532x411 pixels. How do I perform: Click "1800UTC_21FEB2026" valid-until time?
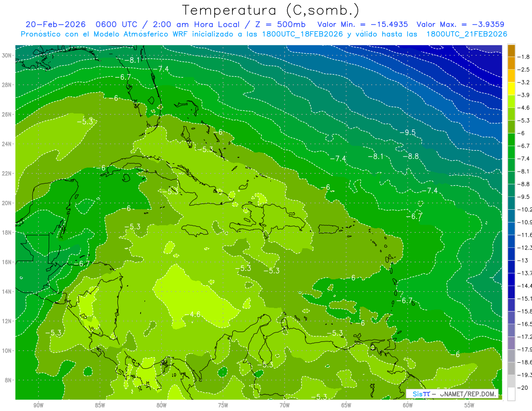tap(466, 34)
